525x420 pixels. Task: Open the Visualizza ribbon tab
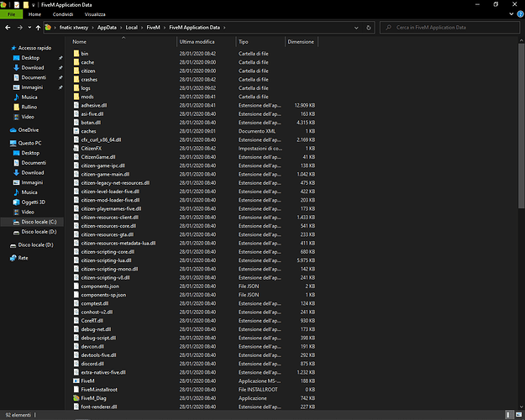click(95, 14)
